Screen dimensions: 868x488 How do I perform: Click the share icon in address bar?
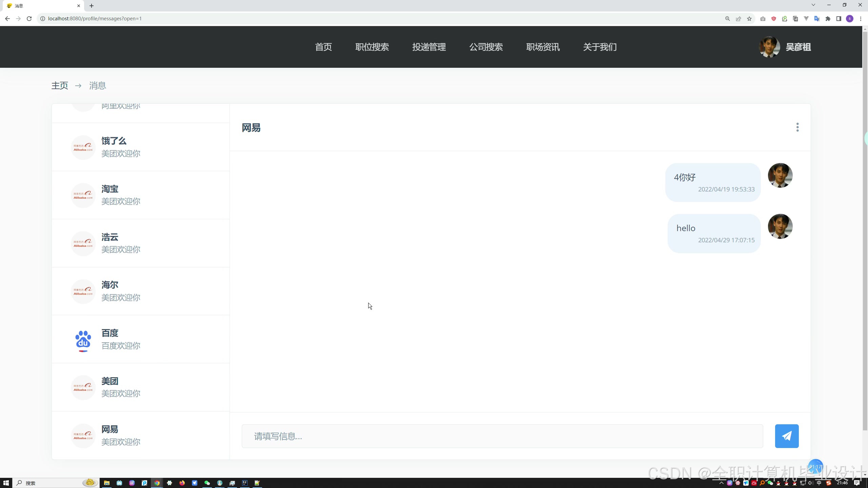point(738,19)
